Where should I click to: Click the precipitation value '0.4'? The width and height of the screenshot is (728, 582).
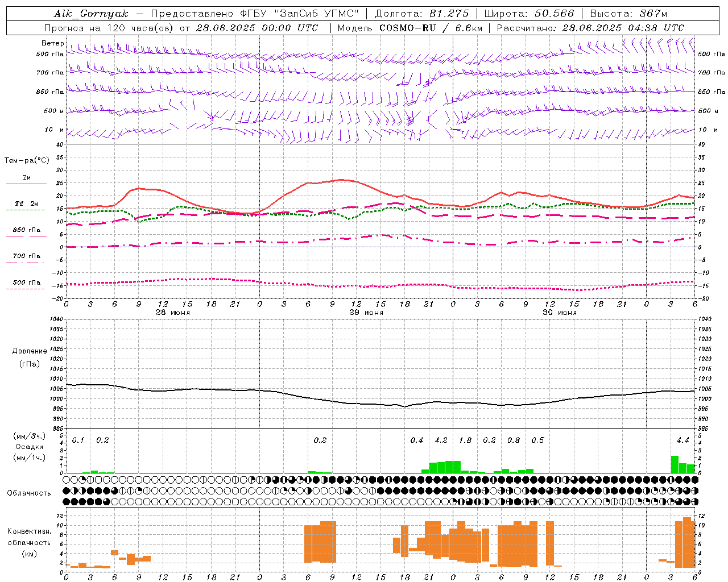(417, 440)
